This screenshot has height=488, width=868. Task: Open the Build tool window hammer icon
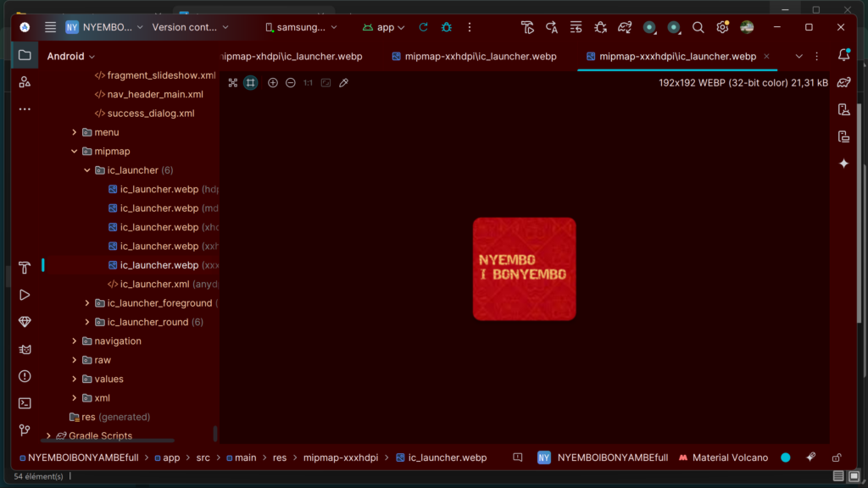(25, 268)
